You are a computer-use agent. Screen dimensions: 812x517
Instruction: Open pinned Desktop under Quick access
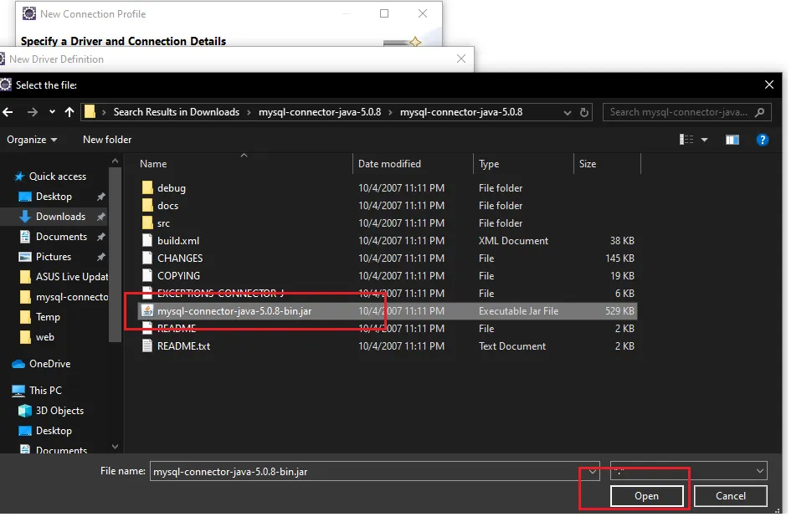(54, 197)
